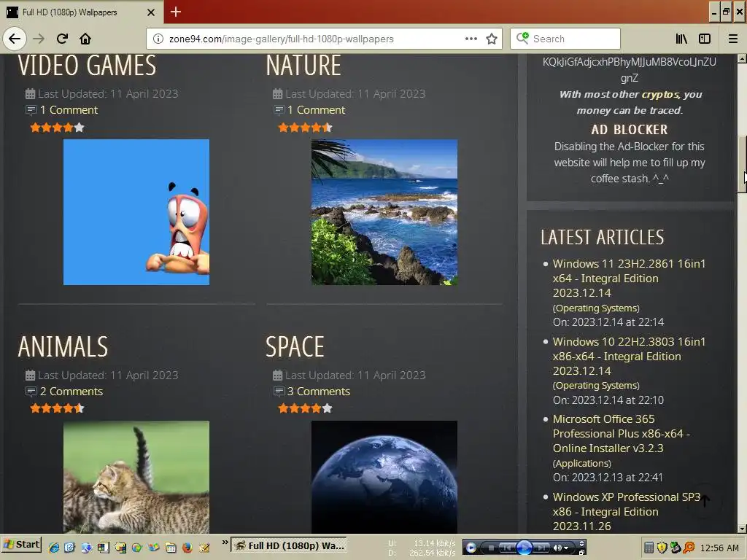Open the Windows Start menu
This screenshot has width=747, height=560.
coord(21,545)
